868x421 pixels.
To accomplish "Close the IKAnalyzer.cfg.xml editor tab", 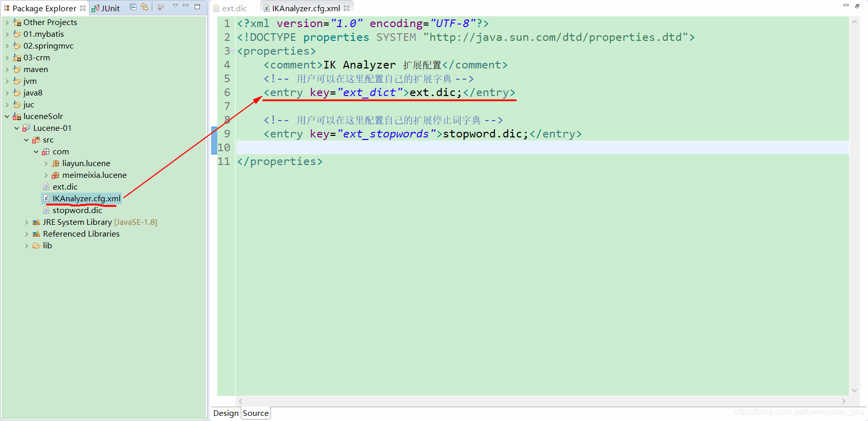I will tap(347, 8).
